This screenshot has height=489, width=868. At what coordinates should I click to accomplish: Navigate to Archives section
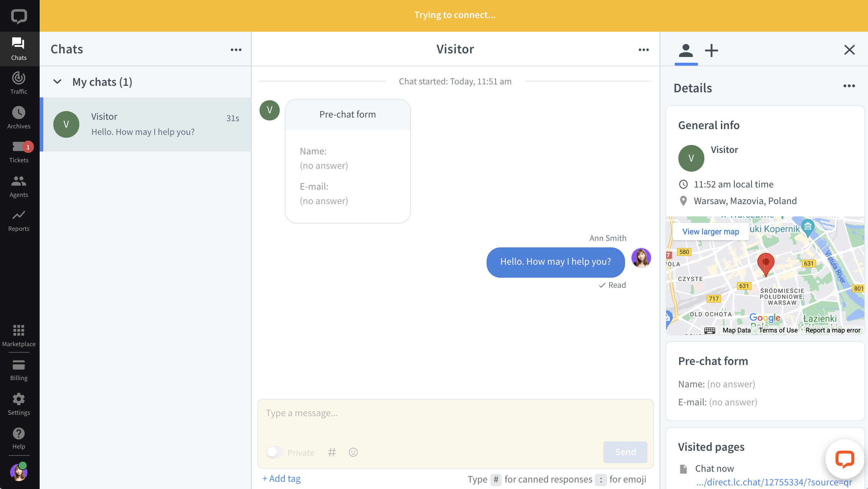(x=18, y=118)
